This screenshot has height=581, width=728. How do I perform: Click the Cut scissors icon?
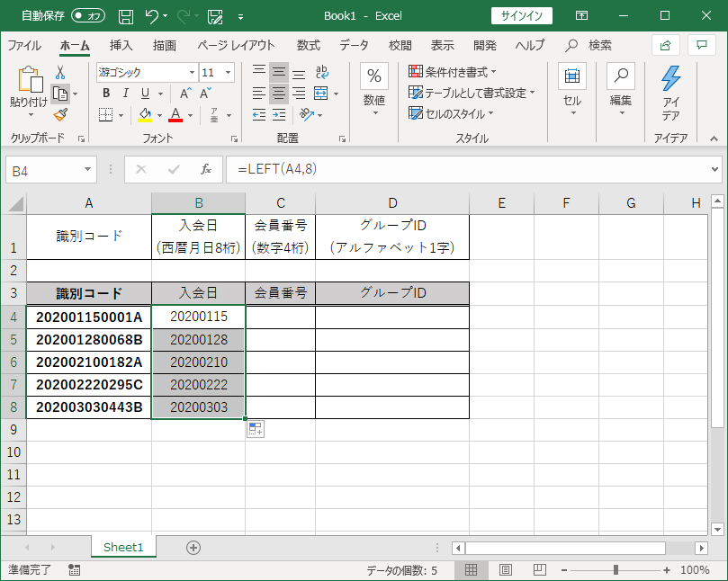click(60, 73)
